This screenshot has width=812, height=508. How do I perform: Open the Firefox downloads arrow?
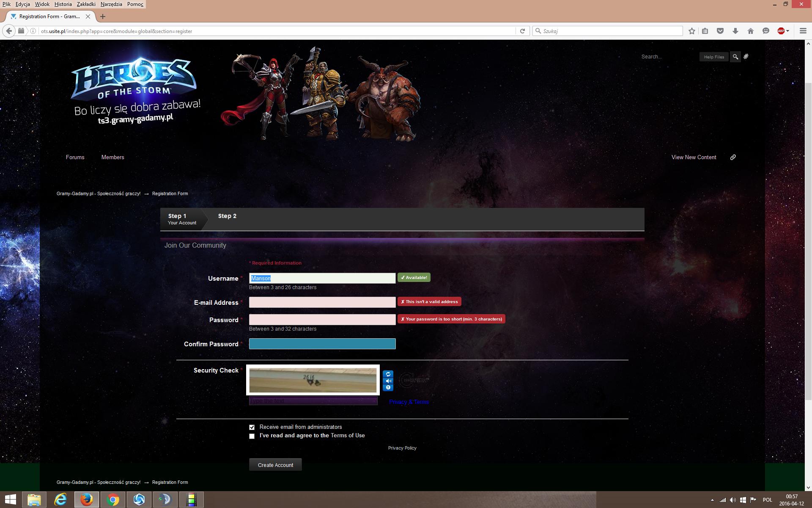click(x=735, y=31)
